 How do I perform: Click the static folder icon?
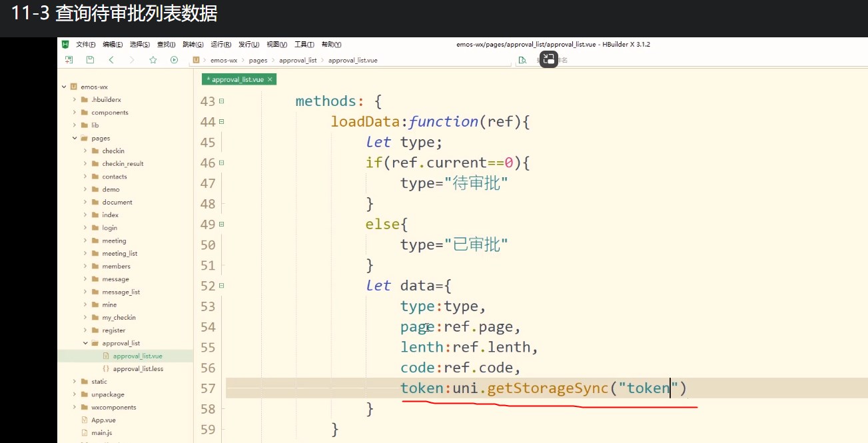(85, 382)
